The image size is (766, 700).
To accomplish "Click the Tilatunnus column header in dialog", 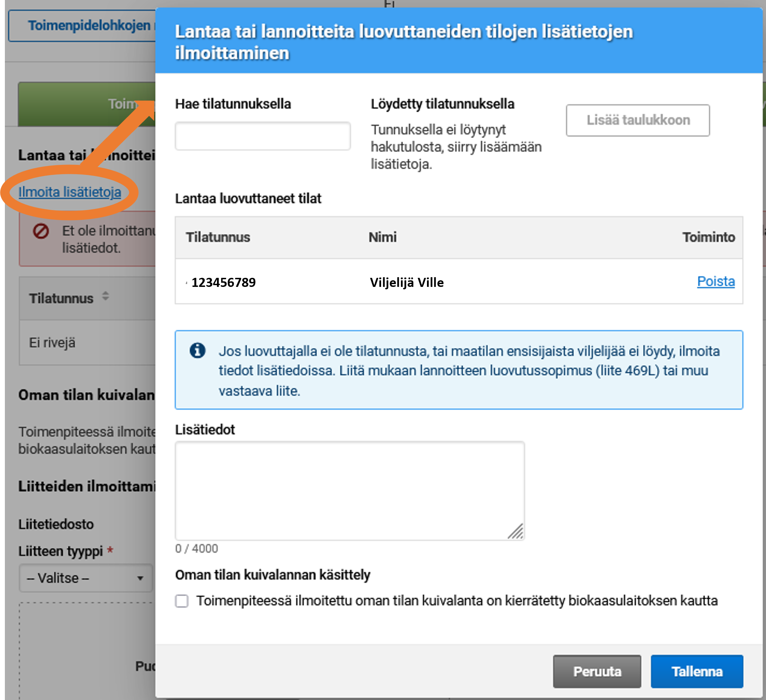I will (218, 237).
